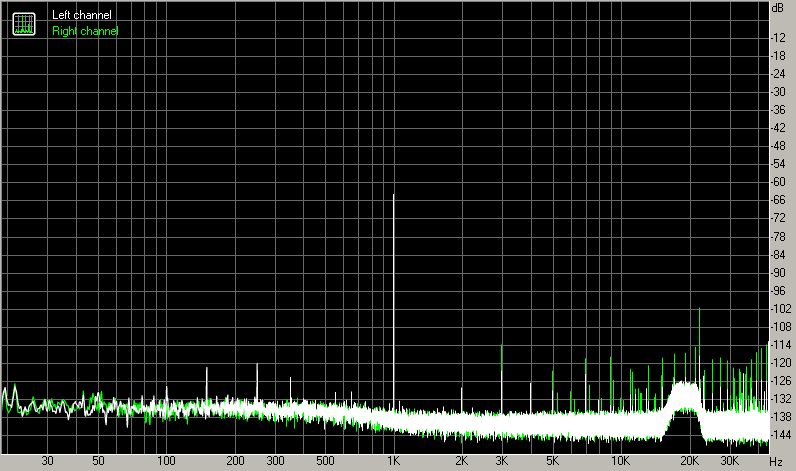Click the 20K frequency axis label
Image resolution: width=796 pixels, height=471 pixels.
coord(689,461)
